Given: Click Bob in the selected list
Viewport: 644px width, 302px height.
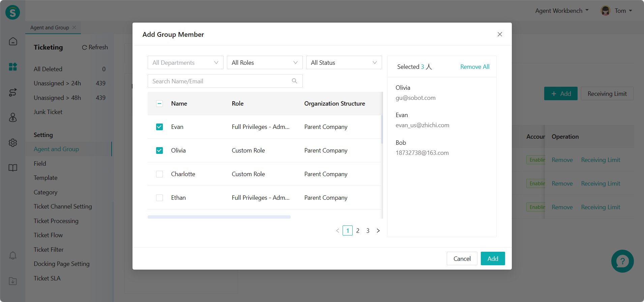Looking at the screenshot, I should (401, 142).
